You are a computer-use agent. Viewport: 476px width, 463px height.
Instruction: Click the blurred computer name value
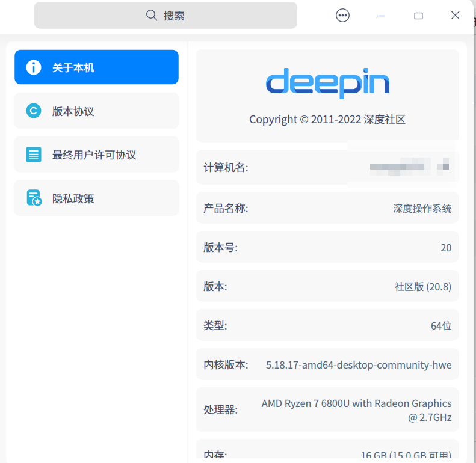coord(409,167)
